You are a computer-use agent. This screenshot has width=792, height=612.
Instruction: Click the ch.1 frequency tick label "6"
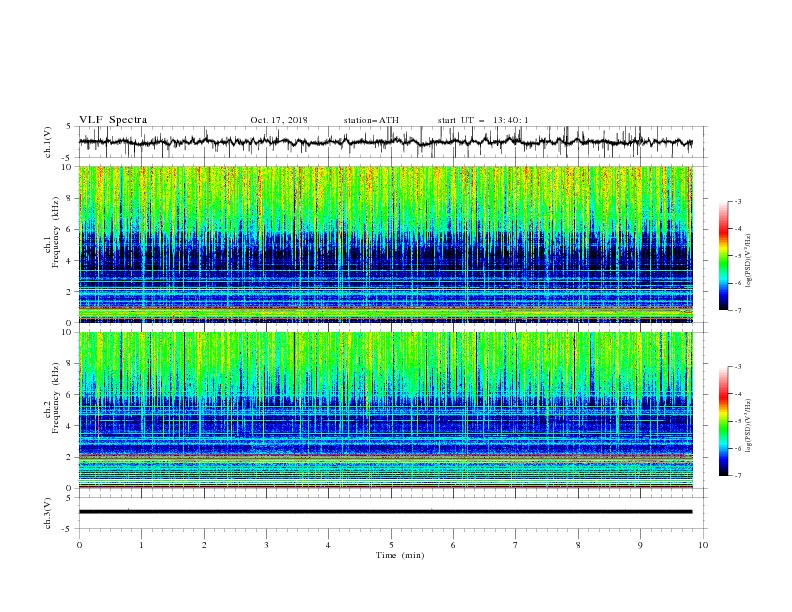tap(69, 229)
